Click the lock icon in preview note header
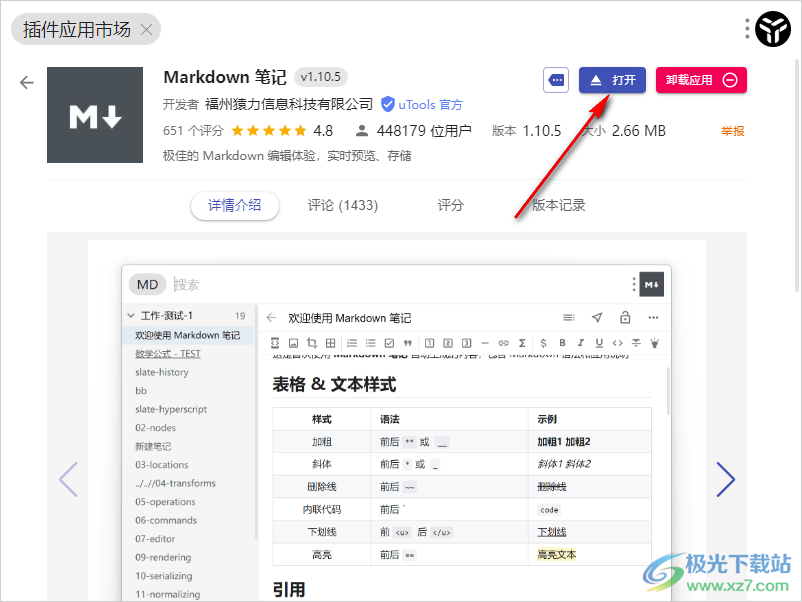 [625, 318]
